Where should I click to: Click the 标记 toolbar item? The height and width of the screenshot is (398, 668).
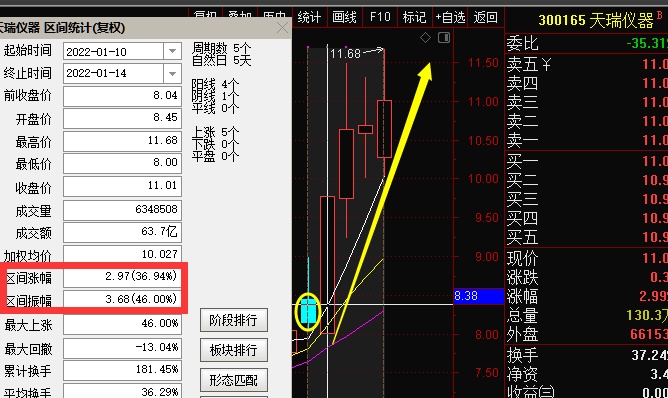click(414, 17)
